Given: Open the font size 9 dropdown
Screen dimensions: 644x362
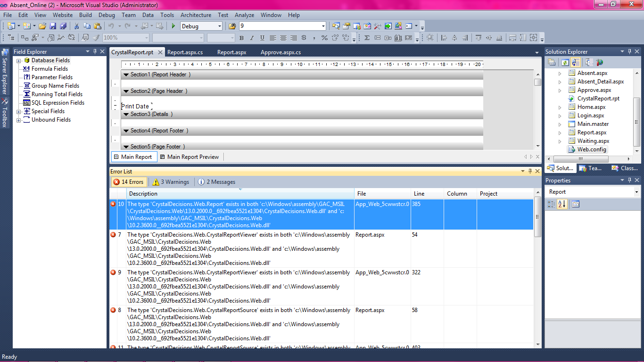Looking at the screenshot, I should tap(323, 26).
